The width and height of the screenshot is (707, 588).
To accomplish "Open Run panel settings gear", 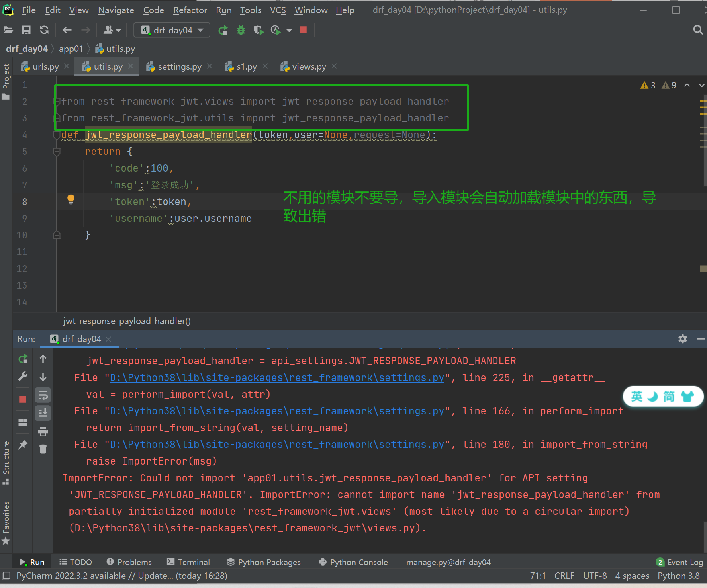I will [683, 339].
